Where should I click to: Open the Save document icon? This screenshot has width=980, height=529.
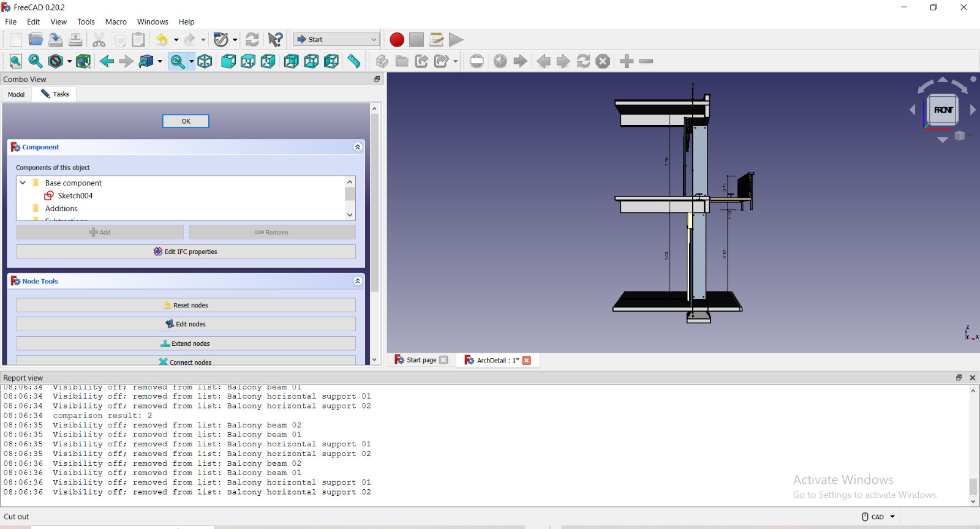pos(56,40)
